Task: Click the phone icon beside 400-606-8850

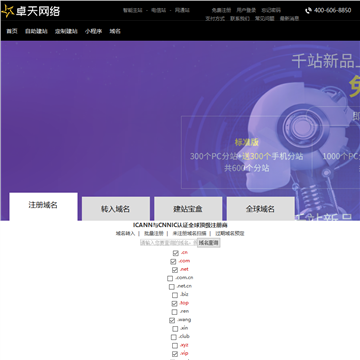Action: point(309,10)
